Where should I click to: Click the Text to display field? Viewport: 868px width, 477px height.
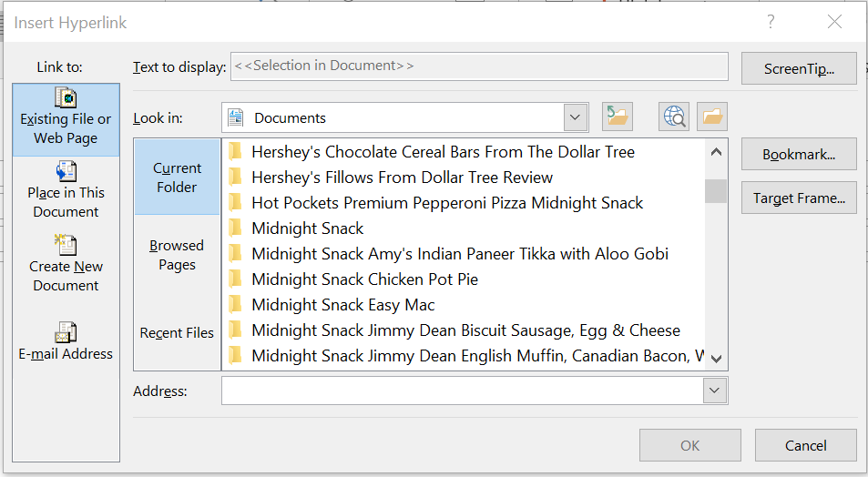(479, 66)
